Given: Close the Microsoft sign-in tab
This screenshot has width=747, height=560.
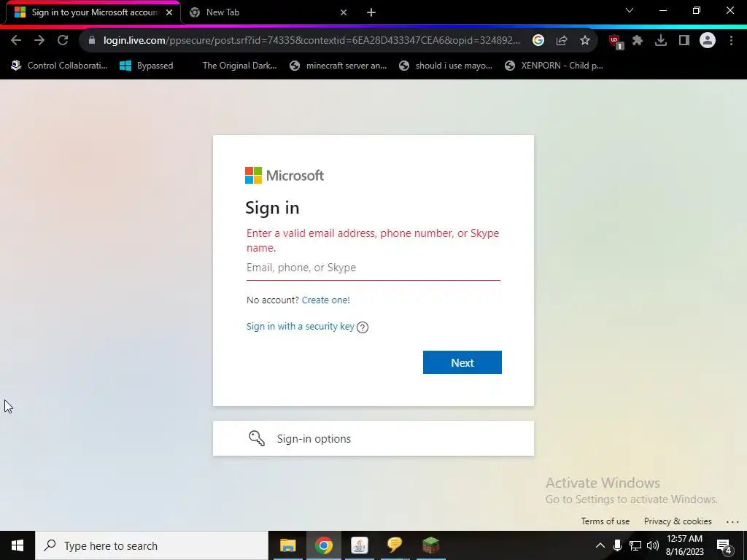Looking at the screenshot, I should pyautogui.click(x=169, y=12).
